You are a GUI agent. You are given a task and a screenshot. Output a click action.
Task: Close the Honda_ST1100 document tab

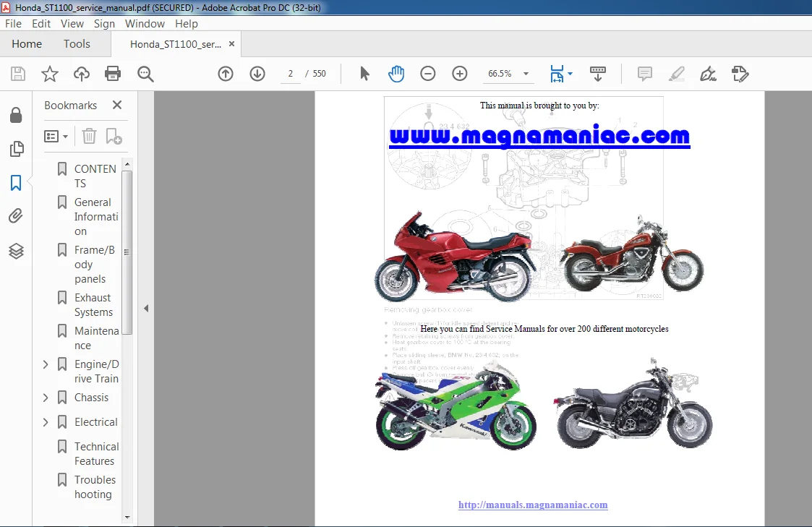[231, 44]
